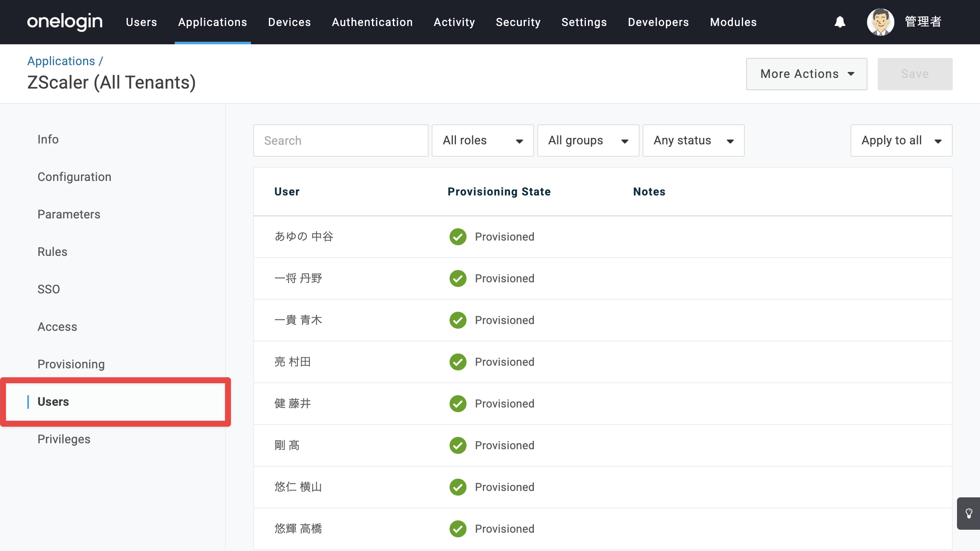Click the Applications breadcrumb link

[x=61, y=61]
